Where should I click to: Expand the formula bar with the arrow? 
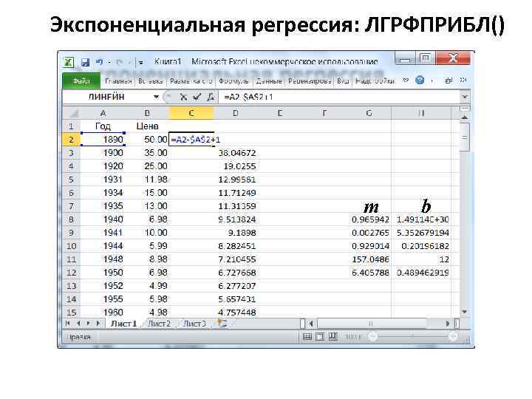pos(465,97)
